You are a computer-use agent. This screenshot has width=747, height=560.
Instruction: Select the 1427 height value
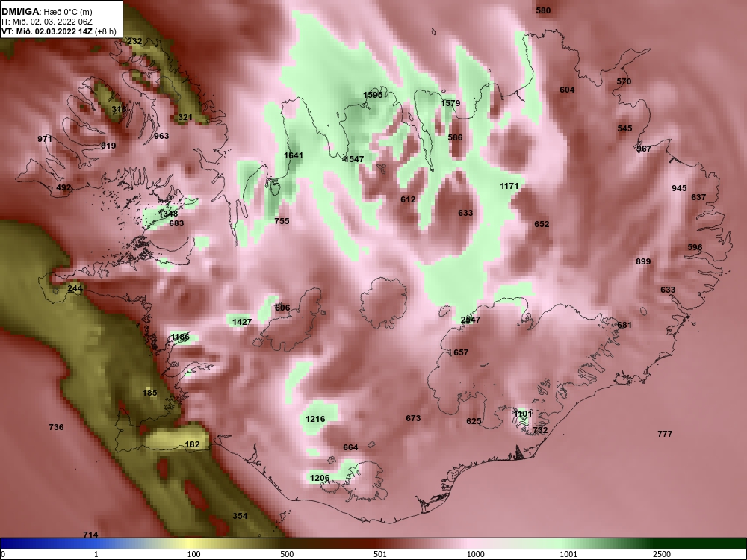click(x=241, y=323)
